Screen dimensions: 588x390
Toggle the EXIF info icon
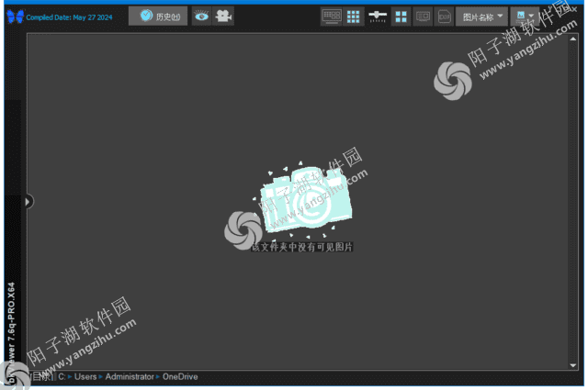[444, 17]
